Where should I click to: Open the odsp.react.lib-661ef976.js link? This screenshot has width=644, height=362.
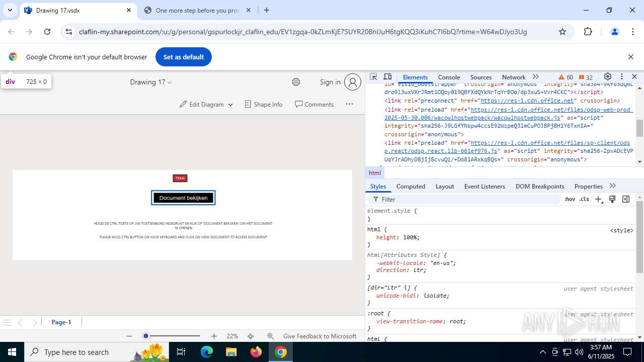(x=507, y=147)
